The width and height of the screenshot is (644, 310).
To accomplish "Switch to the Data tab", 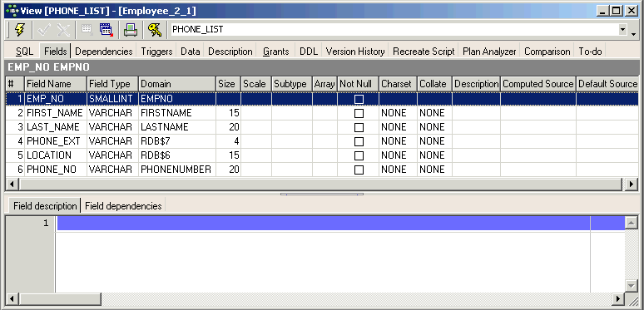I will tap(191, 52).
